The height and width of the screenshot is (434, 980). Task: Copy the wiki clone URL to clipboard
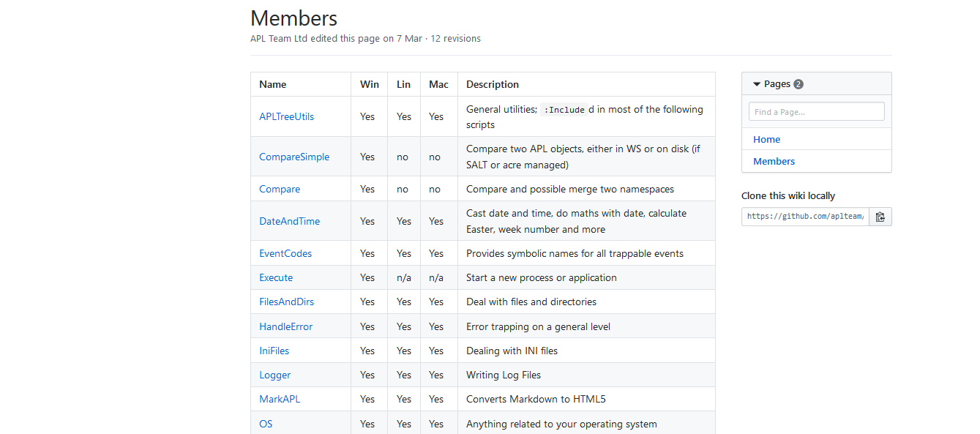coord(880,217)
